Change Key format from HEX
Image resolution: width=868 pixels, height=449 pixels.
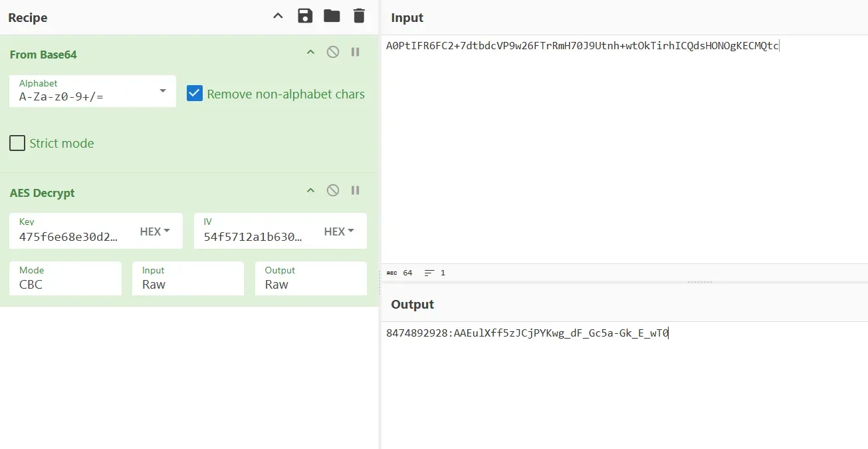[x=155, y=231]
